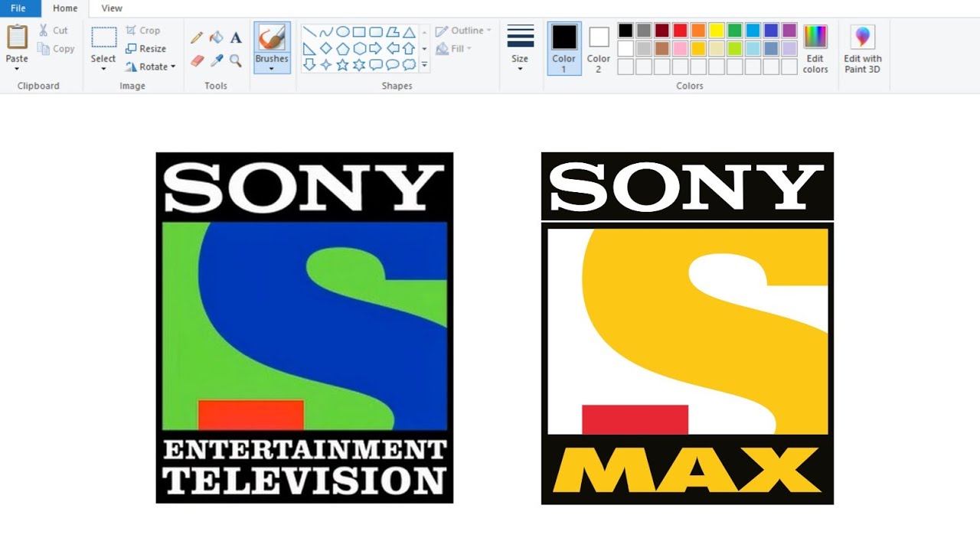Image resolution: width=980 pixels, height=551 pixels.
Task: Choose the Rounded rectangle shape
Action: coord(376,32)
